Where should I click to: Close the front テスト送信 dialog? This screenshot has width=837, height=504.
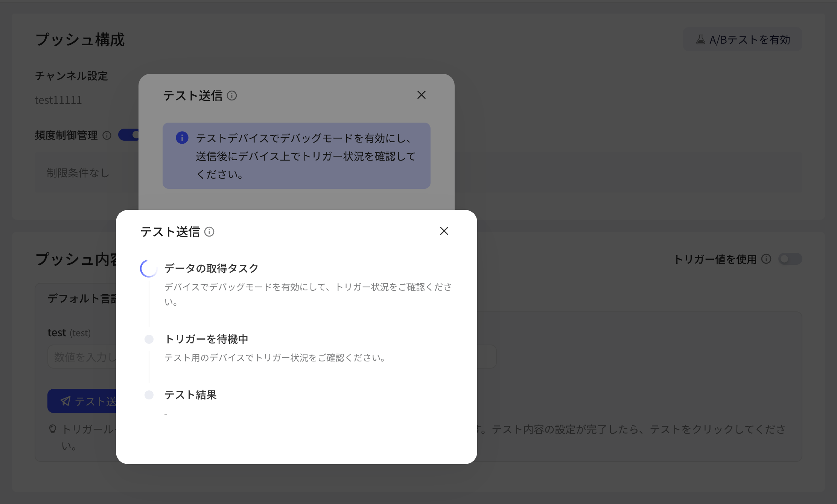click(x=444, y=231)
